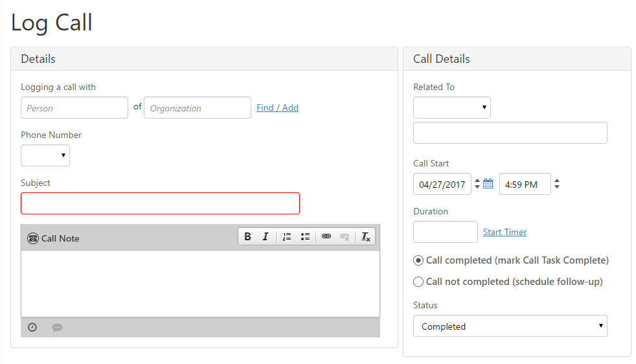This screenshot has width=636, height=364.
Task: Click the Find / Add link
Action: [x=277, y=108]
